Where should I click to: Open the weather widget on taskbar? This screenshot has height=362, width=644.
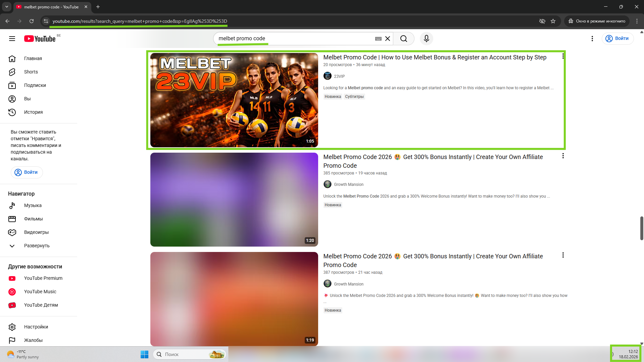[x=23, y=354]
